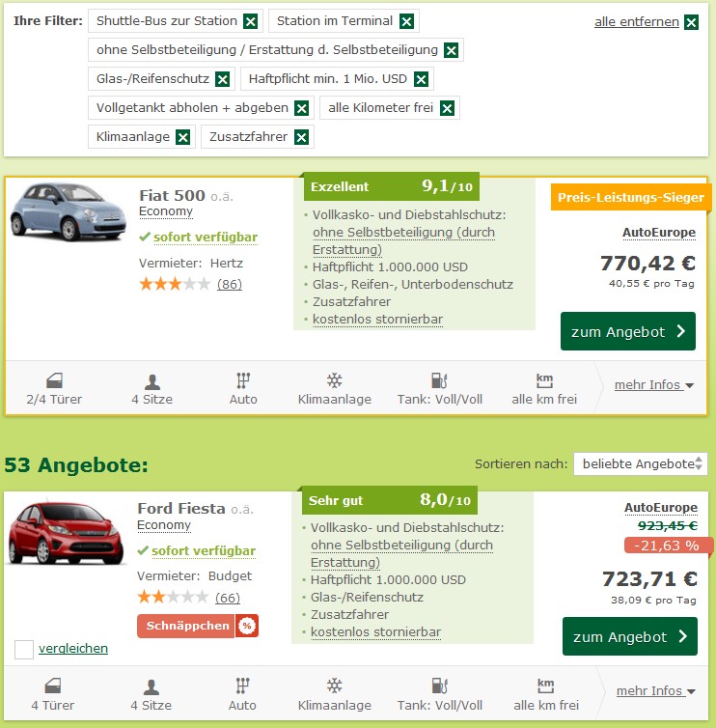Viewport: 716px width, 728px height.
Task: Click the Ford Fiesta gearbox Auto icon
Action: point(242,686)
